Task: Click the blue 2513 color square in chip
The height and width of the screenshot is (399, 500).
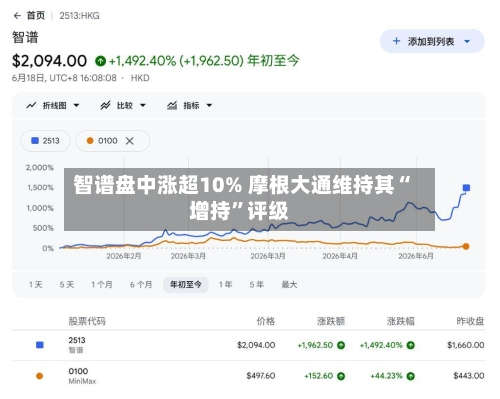Action: pos(35,141)
